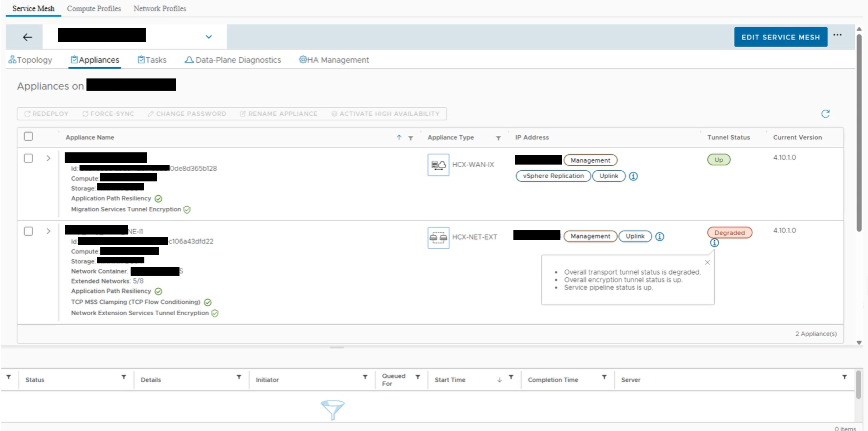
Task: Close the tunnel status tooltip popup
Action: click(707, 262)
